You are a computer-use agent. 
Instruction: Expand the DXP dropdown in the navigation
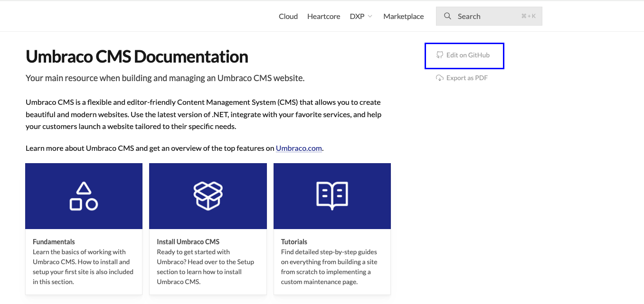point(361,16)
